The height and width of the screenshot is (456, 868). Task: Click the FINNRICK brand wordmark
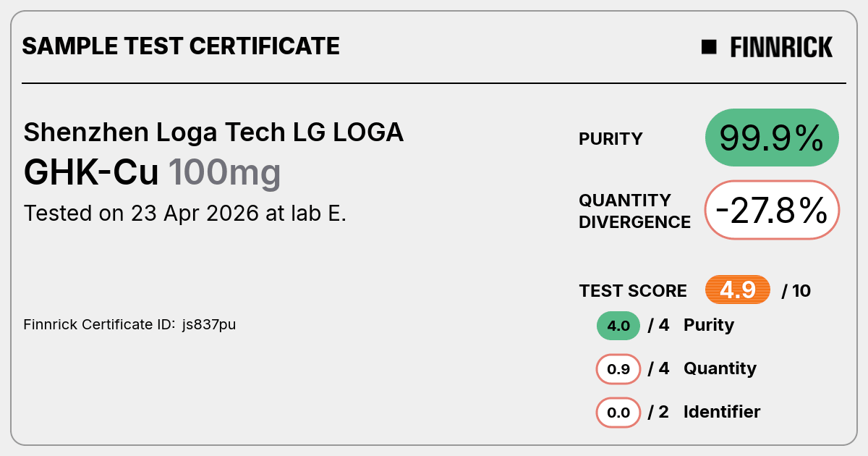point(781,47)
